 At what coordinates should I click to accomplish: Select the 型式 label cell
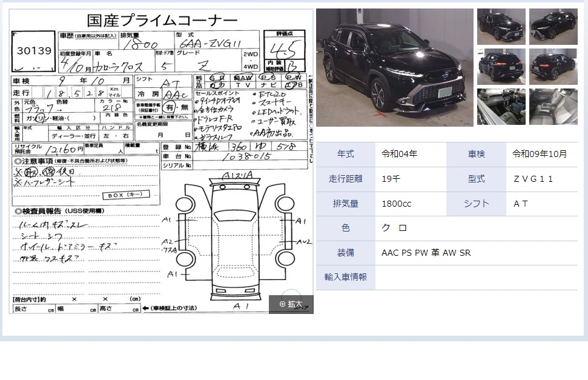pyautogui.click(x=476, y=179)
